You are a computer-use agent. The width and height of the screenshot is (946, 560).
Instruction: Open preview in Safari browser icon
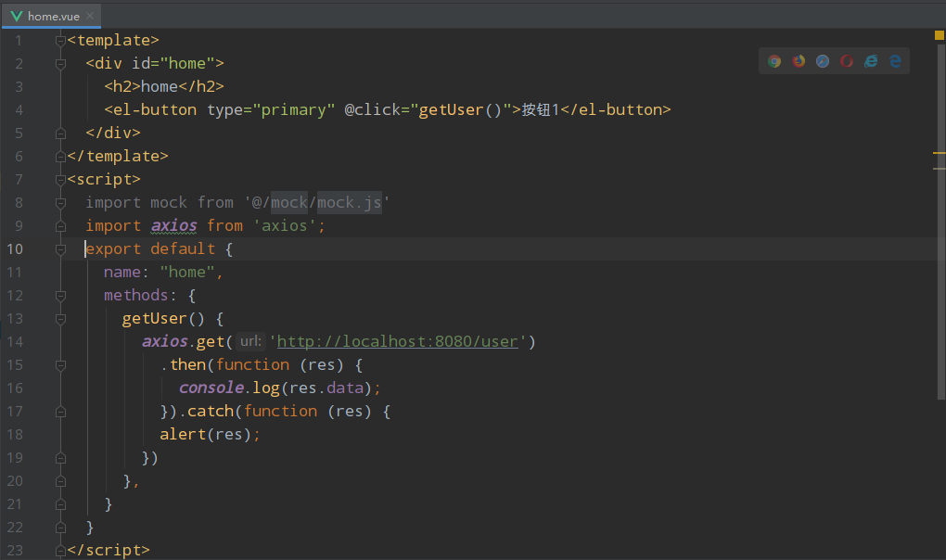(x=823, y=61)
